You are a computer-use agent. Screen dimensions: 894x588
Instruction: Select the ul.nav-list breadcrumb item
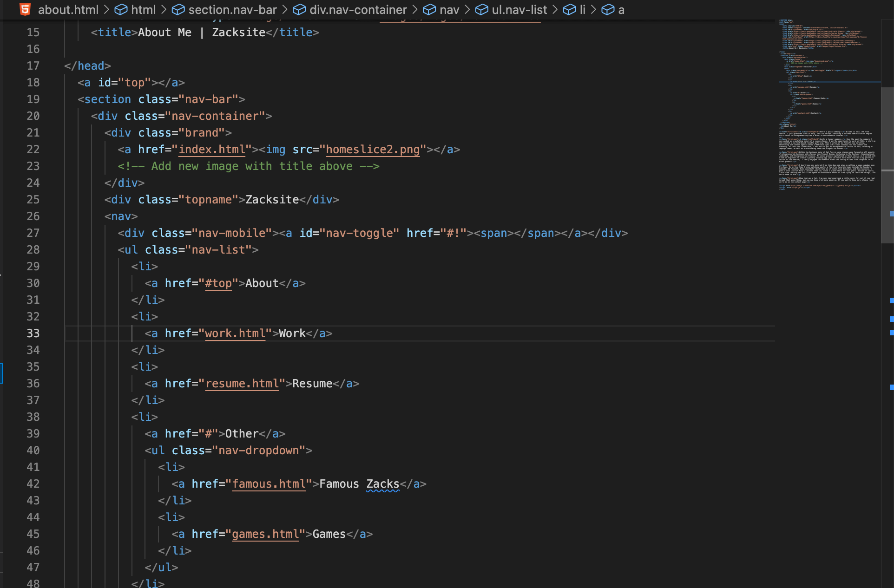(x=519, y=10)
